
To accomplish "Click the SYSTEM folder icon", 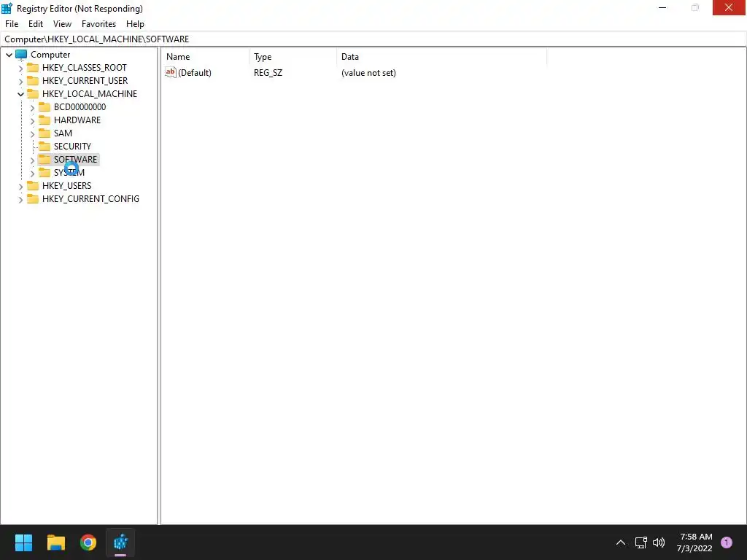I will tap(44, 172).
